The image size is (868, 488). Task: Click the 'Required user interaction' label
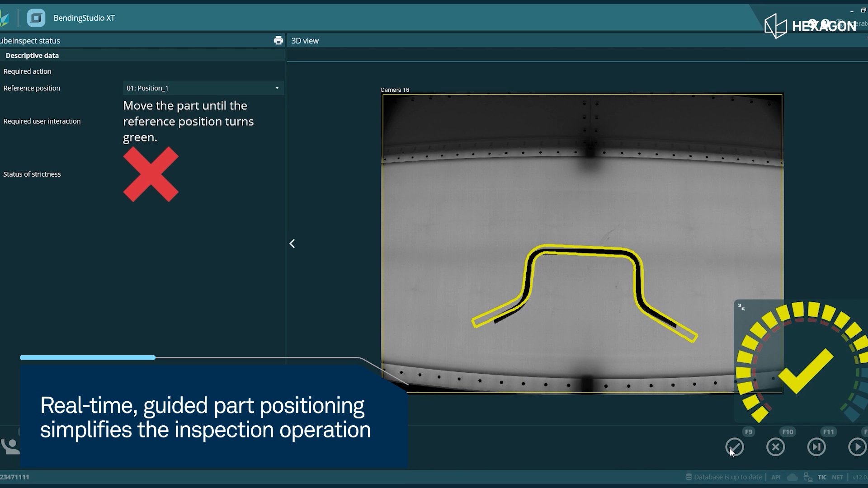42,121
